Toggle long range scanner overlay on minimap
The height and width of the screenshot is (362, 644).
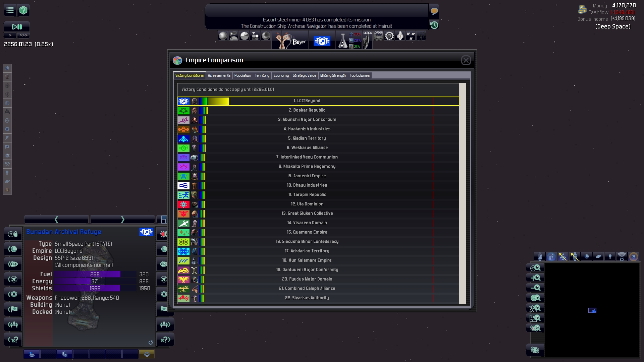tap(622, 257)
